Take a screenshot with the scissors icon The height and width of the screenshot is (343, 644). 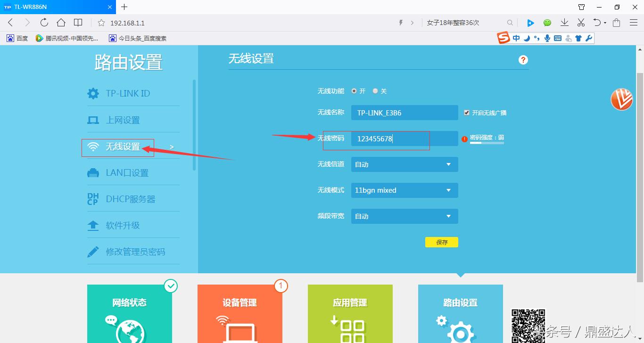(581, 22)
